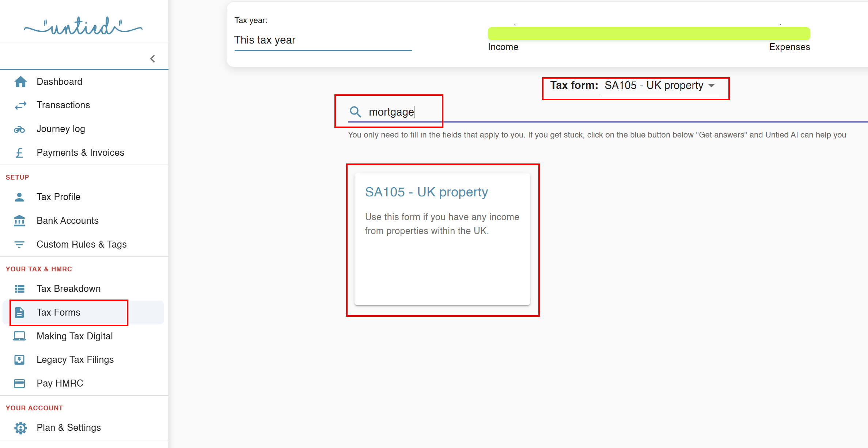The width and height of the screenshot is (868, 448).
Task: Go to Making Tax Digital
Action: pos(75,336)
